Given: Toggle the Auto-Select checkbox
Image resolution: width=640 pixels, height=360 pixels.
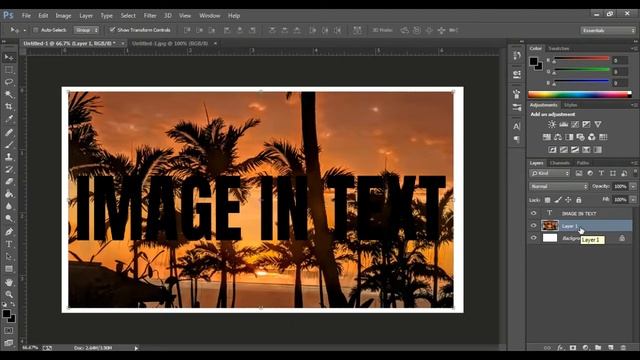Looking at the screenshot, I should coord(36,30).
